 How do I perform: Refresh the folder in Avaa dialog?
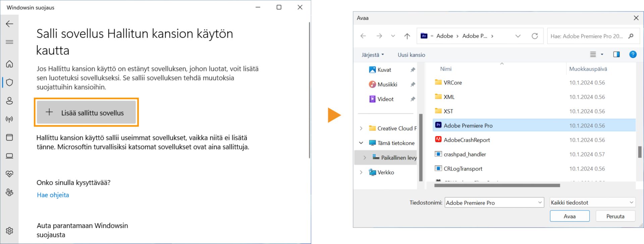pyautogui.click(x=535, y=36)
